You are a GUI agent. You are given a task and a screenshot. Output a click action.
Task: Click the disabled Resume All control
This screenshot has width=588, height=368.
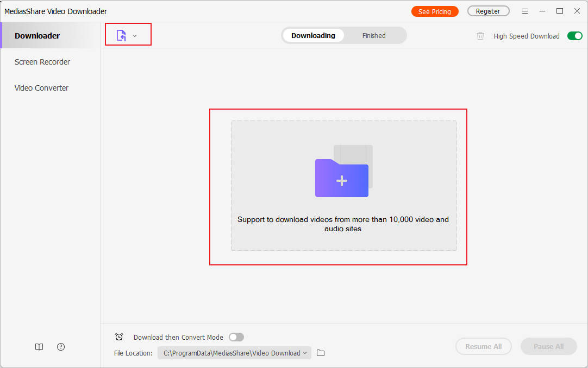click(x=483, y=346)
